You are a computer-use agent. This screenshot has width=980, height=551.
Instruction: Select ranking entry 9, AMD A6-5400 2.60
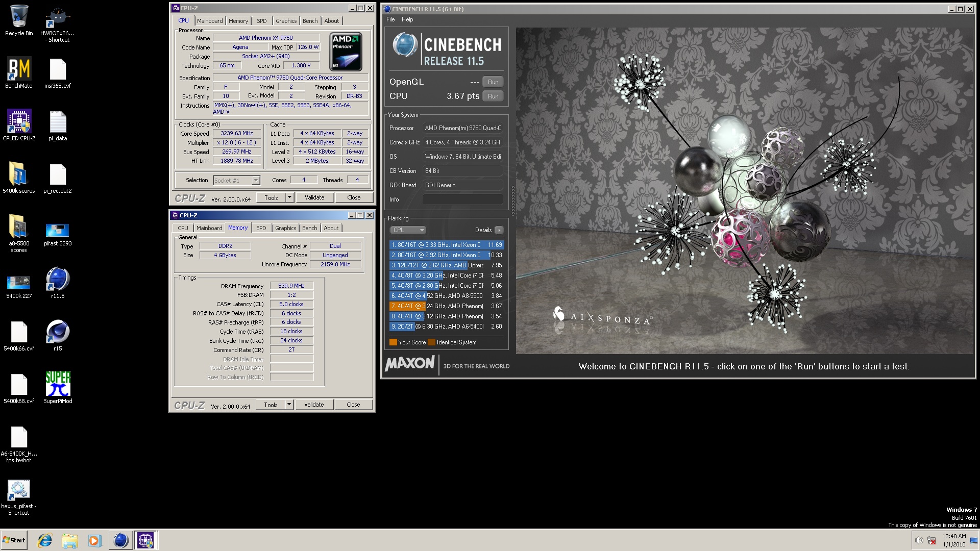point(447,327)
